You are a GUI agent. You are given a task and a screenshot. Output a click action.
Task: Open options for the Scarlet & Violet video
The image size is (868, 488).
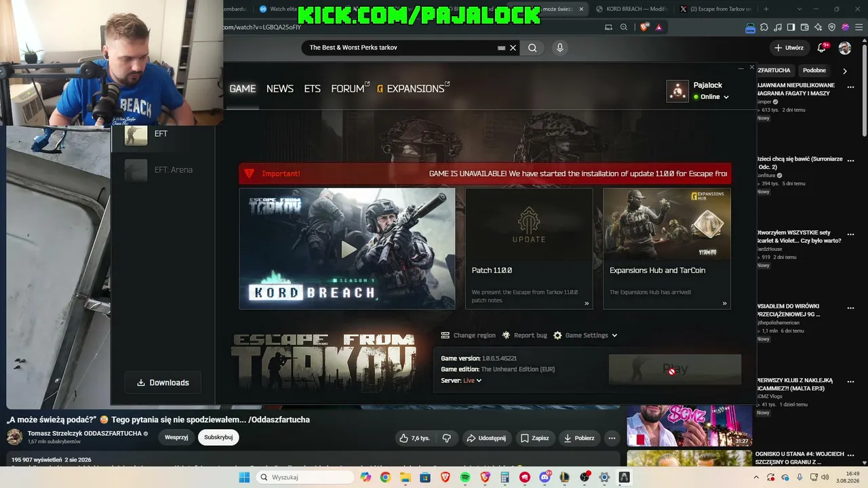pyautogui.click(x=850, y=235)
